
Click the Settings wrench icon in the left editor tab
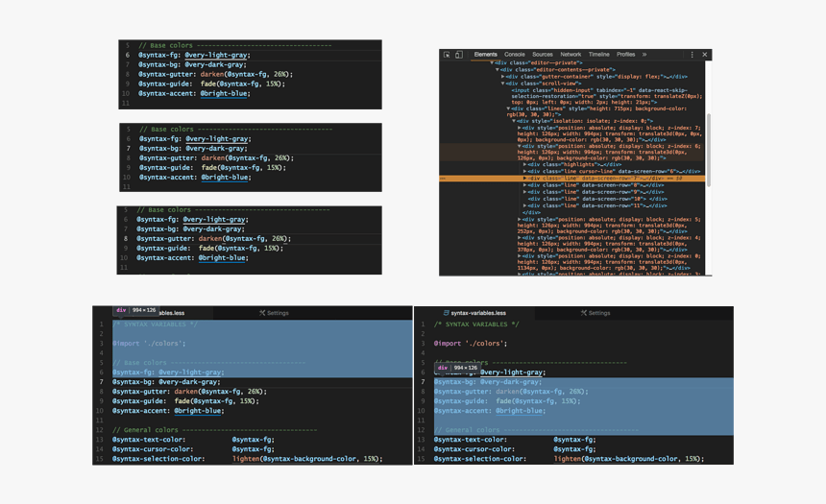[262, 313]
